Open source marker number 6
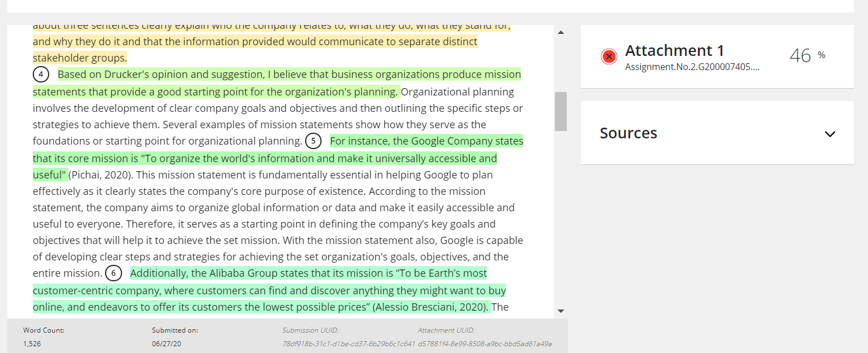This screenshot has height=353, width=868. tap(113, 273)
